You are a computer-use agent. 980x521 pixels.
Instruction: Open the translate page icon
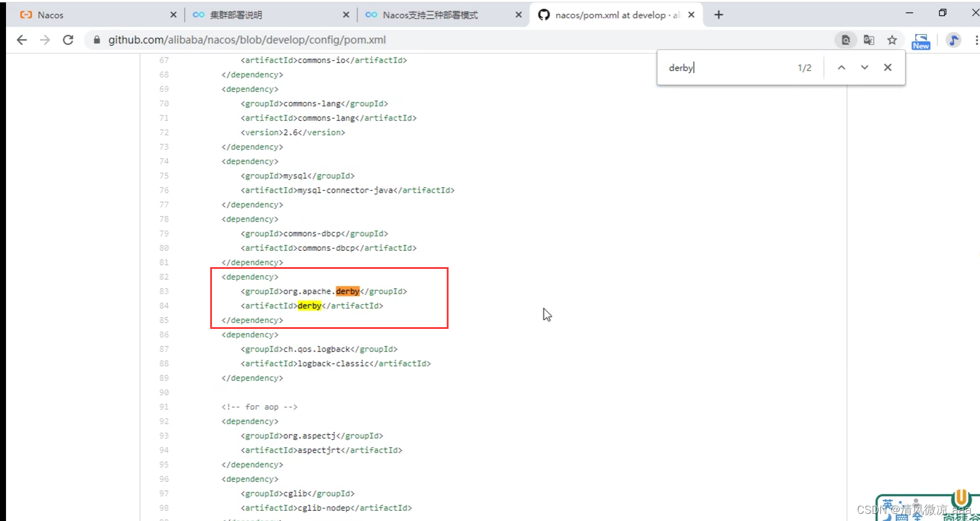869,40
